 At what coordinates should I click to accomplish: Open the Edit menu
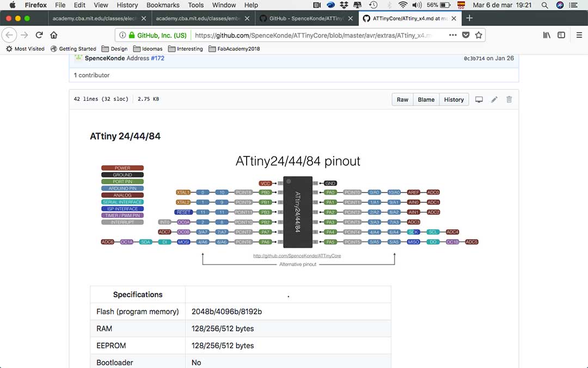(x=79, y=5)
